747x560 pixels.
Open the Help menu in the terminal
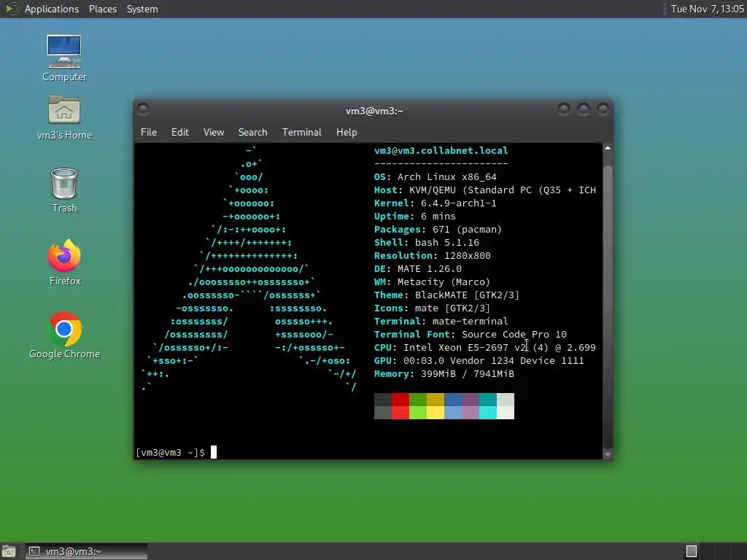coord(347,132)
